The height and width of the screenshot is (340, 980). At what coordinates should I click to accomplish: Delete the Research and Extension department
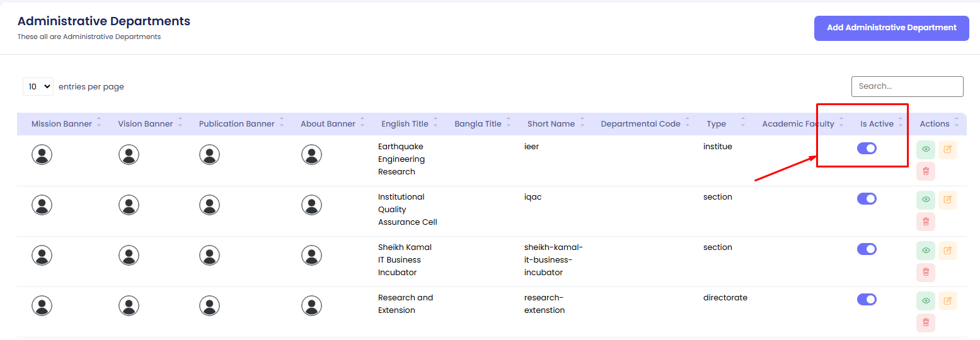925,322
